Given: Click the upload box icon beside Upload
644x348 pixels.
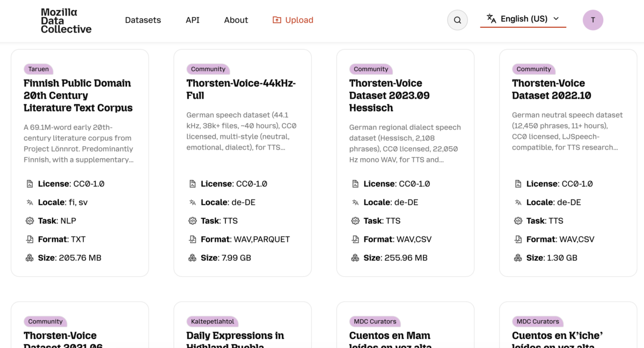Looking at the screenshot, I should pos(276,20).
